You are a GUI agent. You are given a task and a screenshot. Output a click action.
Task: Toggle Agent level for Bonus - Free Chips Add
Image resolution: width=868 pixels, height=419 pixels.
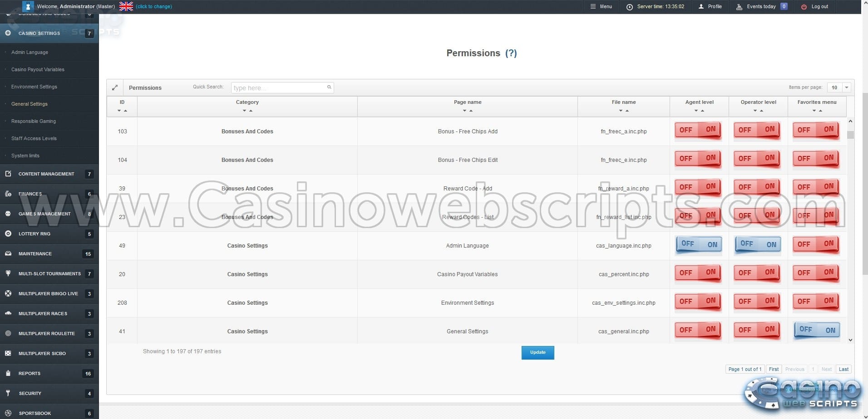pos(698,131)
